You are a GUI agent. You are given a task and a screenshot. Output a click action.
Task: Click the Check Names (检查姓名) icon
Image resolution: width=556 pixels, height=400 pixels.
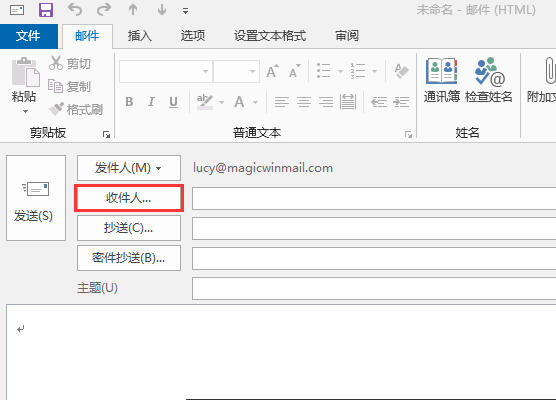(490, 71)
